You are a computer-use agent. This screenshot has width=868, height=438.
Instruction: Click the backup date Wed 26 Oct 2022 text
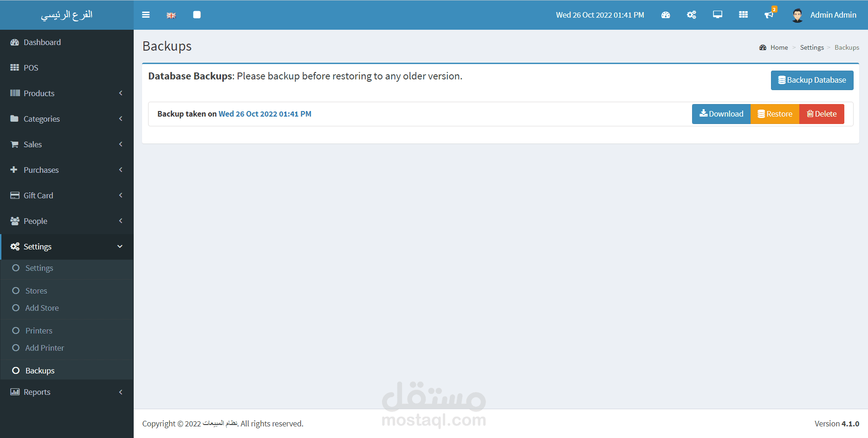[265, 114]
